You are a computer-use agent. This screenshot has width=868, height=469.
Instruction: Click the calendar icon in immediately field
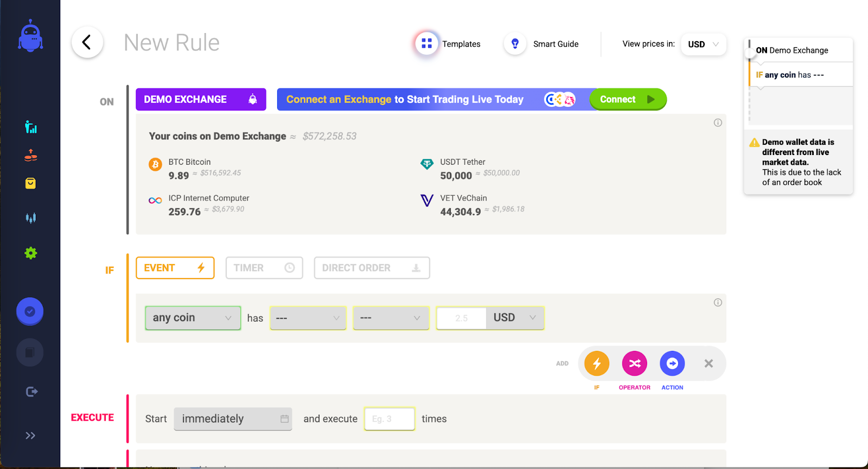[284, 419]
